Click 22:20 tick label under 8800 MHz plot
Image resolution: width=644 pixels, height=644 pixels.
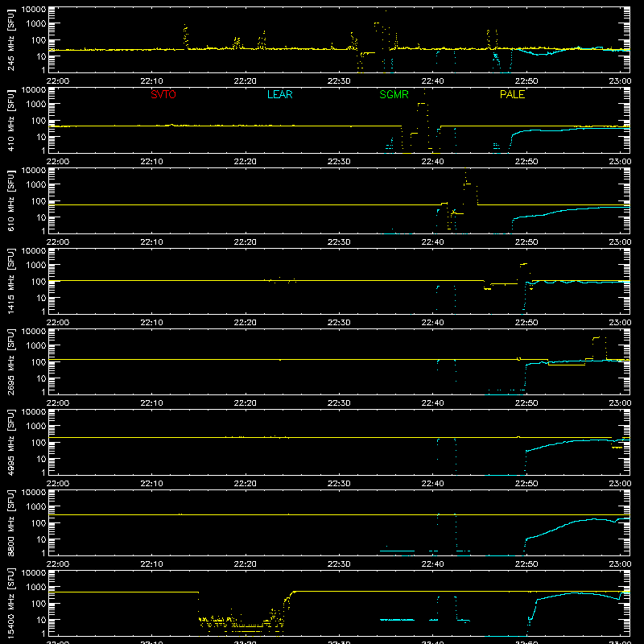pos(246,564)
